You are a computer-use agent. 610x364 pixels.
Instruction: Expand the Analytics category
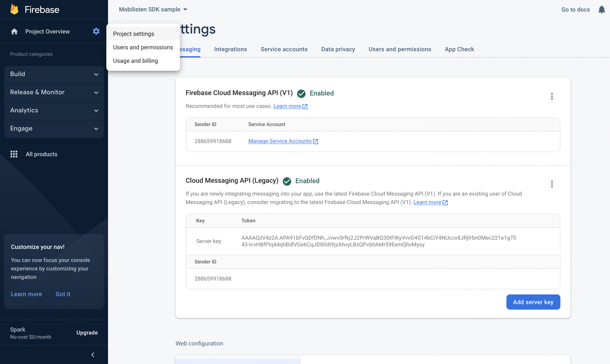(x=54, y=110)
